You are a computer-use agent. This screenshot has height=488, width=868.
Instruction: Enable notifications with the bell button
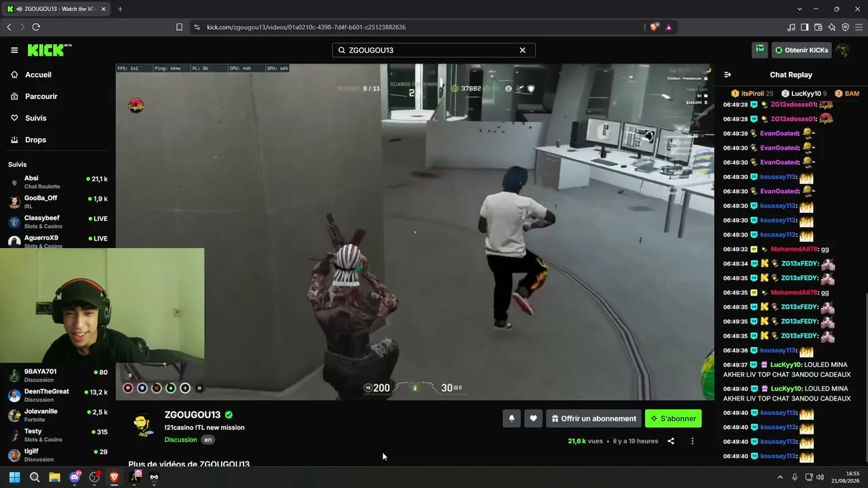[x=511, y=419]
